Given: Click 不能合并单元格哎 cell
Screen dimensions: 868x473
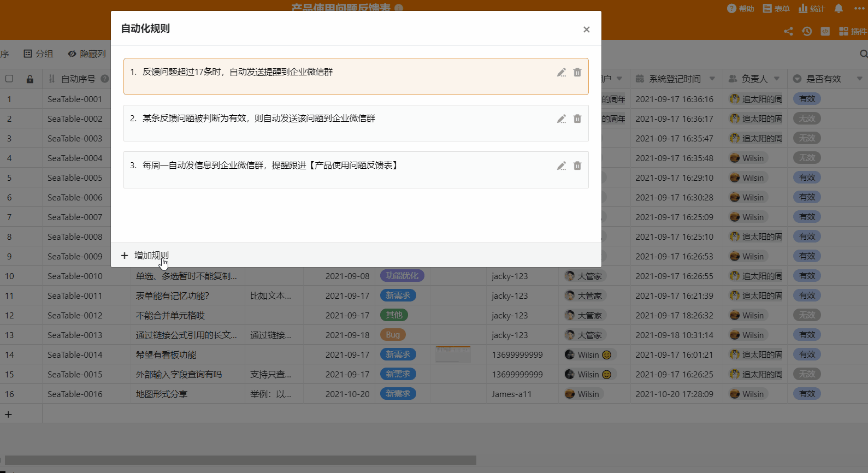Looking at the screenshot, I should tap(187, 315).
